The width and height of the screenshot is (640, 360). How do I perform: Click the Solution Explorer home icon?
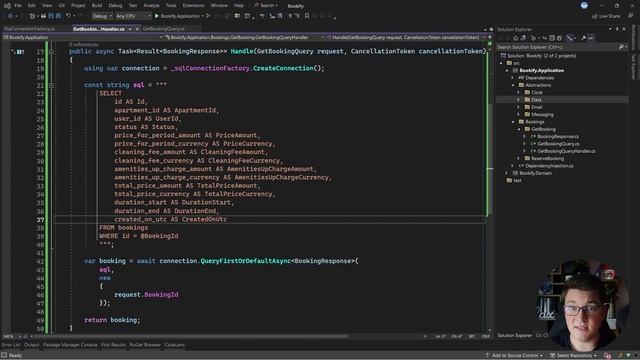[516, 38]
